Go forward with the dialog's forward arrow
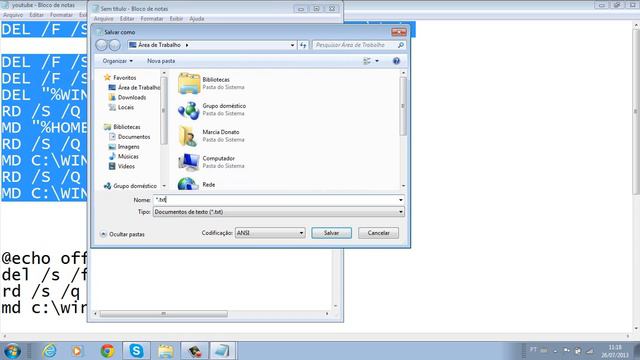The height and width of the screenshot is (360, 640). click(x=115, y=45)
